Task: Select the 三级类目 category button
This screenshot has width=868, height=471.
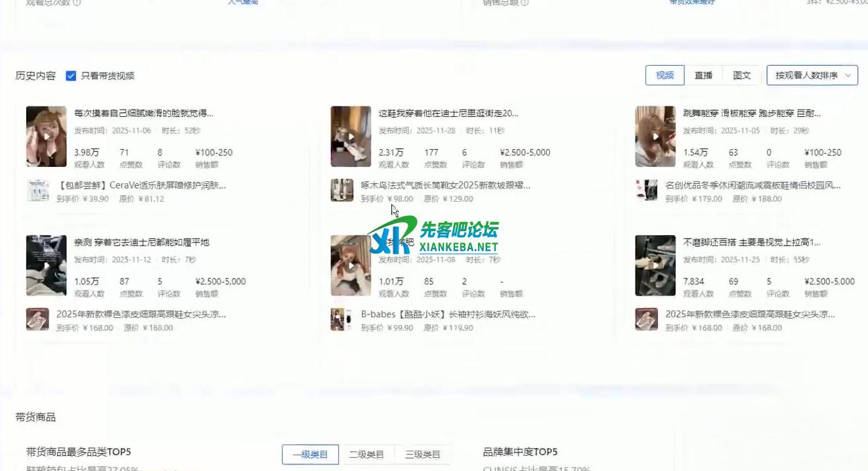Action: coord(423,454)
